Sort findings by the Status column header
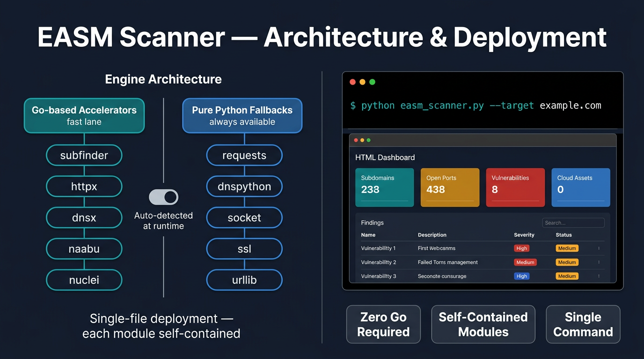644x359 pixels. [563, 235]
